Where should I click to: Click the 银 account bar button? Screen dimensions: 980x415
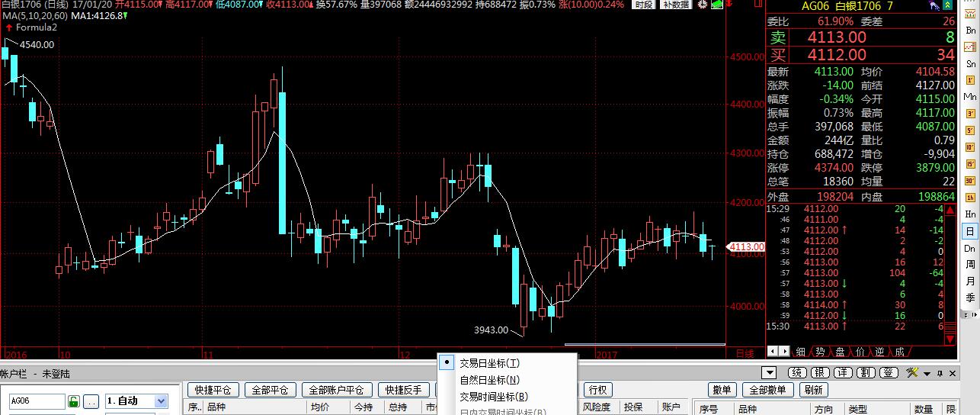pos(820,372)
